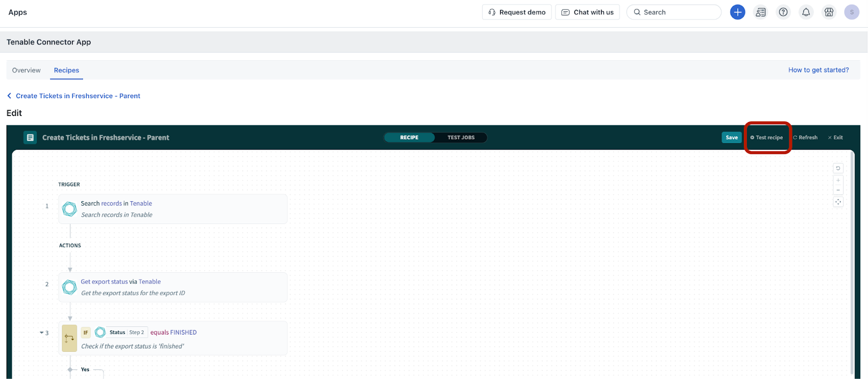
Task: Click Refresh in the recipe header
Action: tap(805, 138)
